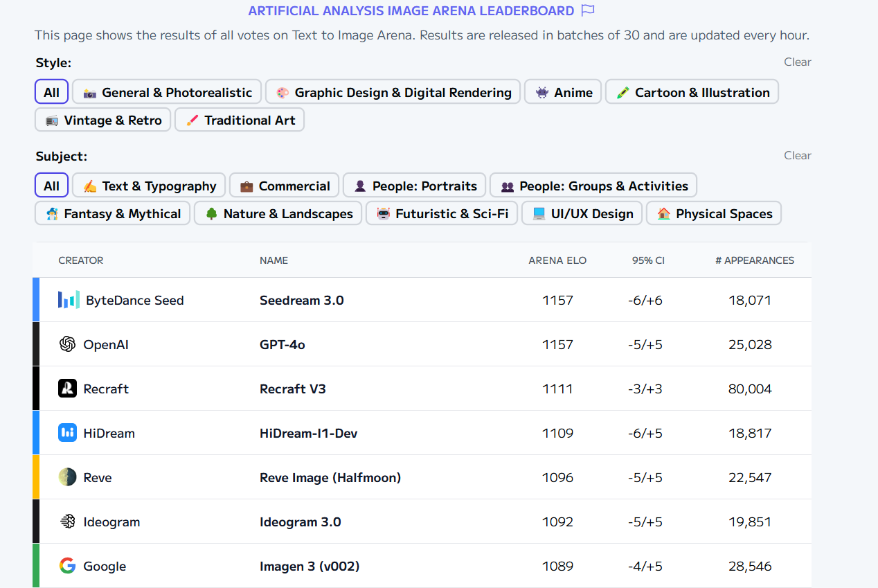Click the HiDream creator name
This screenshot has width=878, height=588.
(109, 433)
